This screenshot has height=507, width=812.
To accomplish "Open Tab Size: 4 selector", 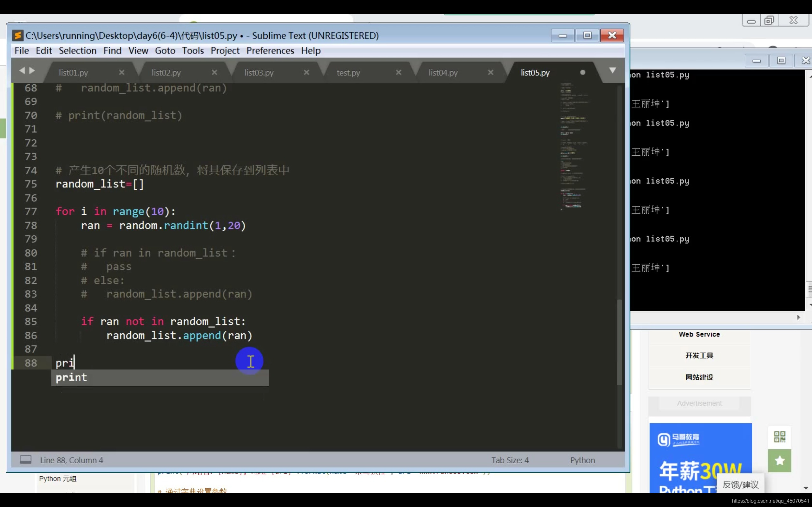I will point(510,460).
